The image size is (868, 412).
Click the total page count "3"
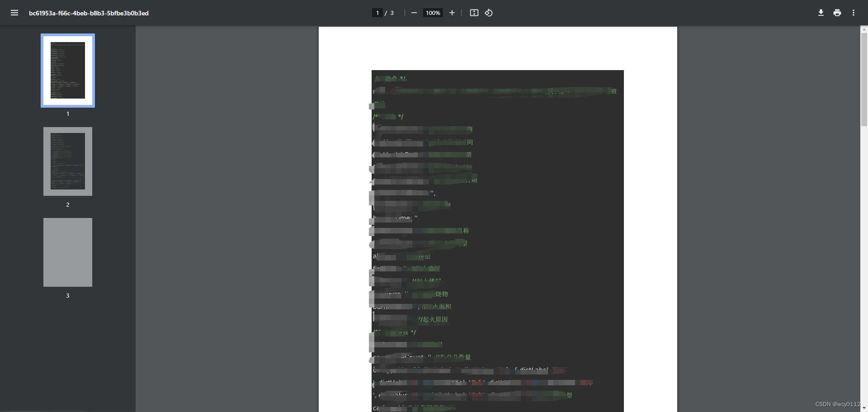(392, 13)
